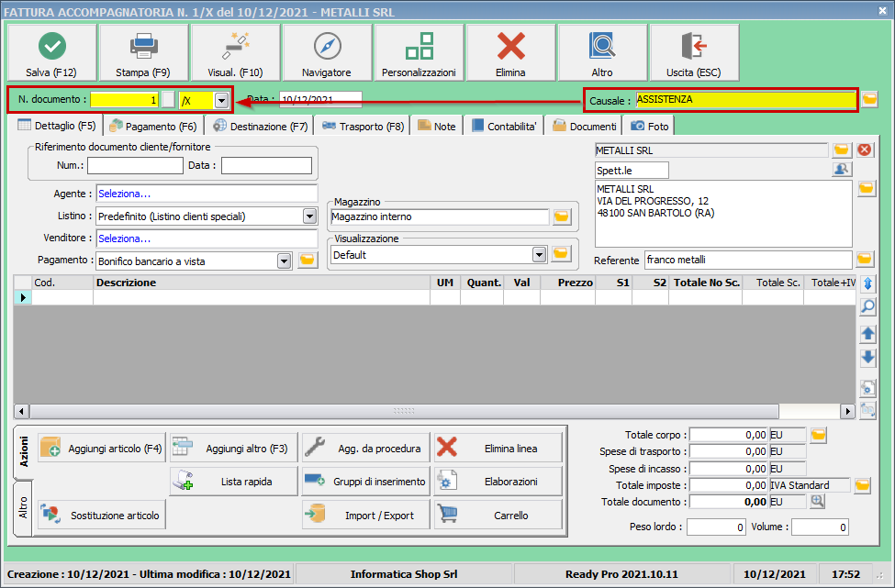The height and width of the screenshot is (588, 895).
Task: Open the Altro toolbar menu
Action: (602, 52)
